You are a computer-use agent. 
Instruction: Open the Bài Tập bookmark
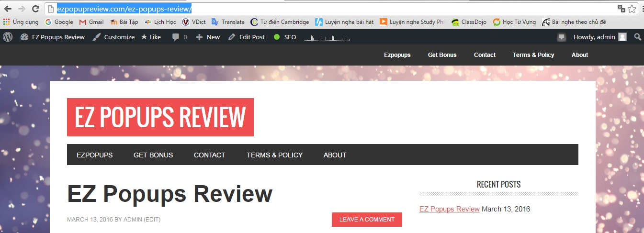pyautogui.click(x=124, y=22)
